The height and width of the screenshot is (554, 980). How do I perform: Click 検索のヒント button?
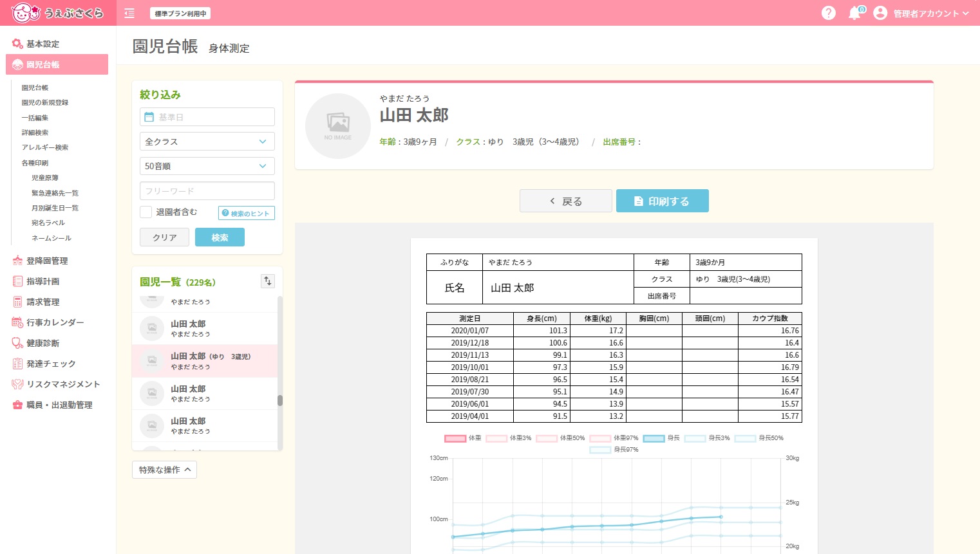[247, 213]
